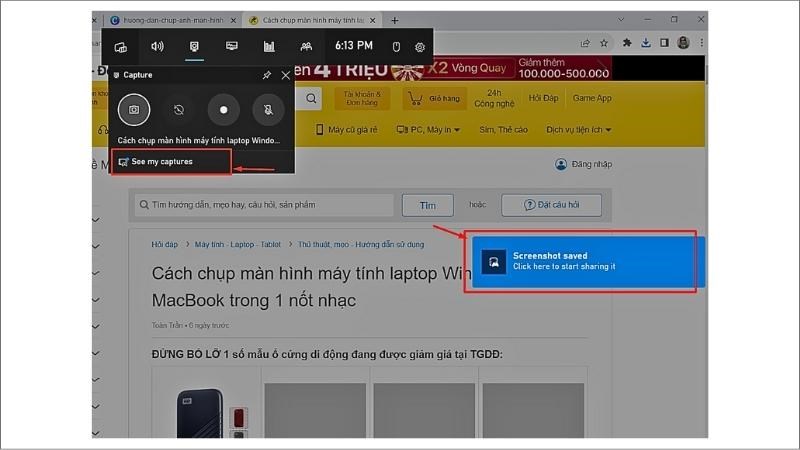The image size is (800, 450).
Task: Open the Xbox Game Bar widget menu icon
Action: (121, 47)
